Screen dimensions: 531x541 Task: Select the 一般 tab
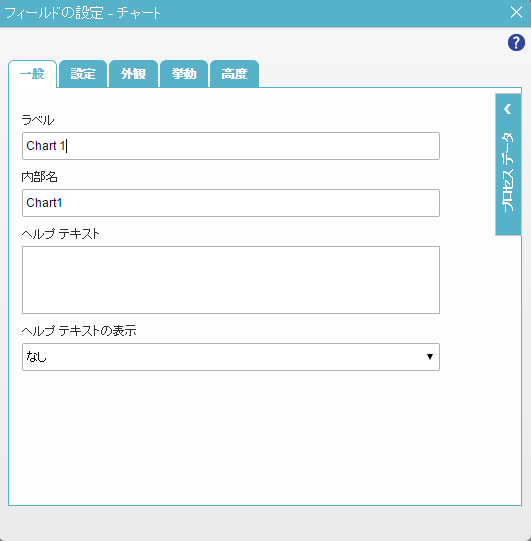pos(32,74)
